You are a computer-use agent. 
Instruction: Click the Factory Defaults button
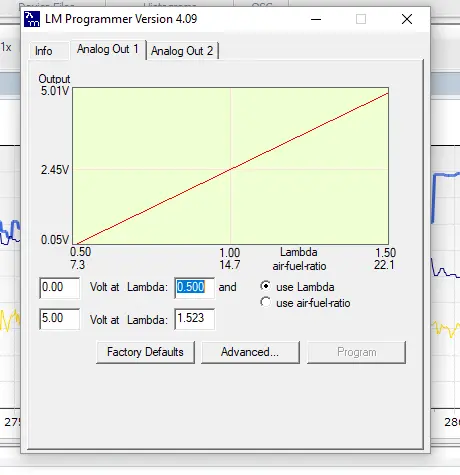(145, 352)
